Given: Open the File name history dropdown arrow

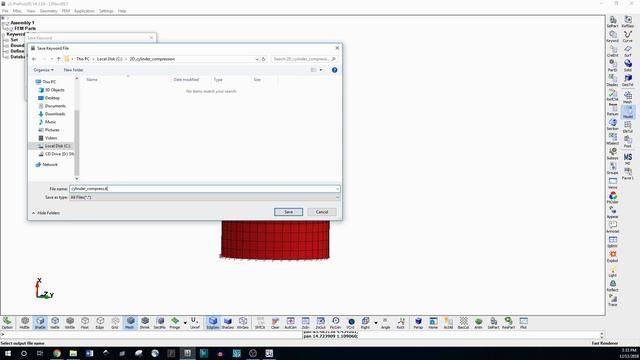Looking at the screenshot, I should click(x=338, y=189).
